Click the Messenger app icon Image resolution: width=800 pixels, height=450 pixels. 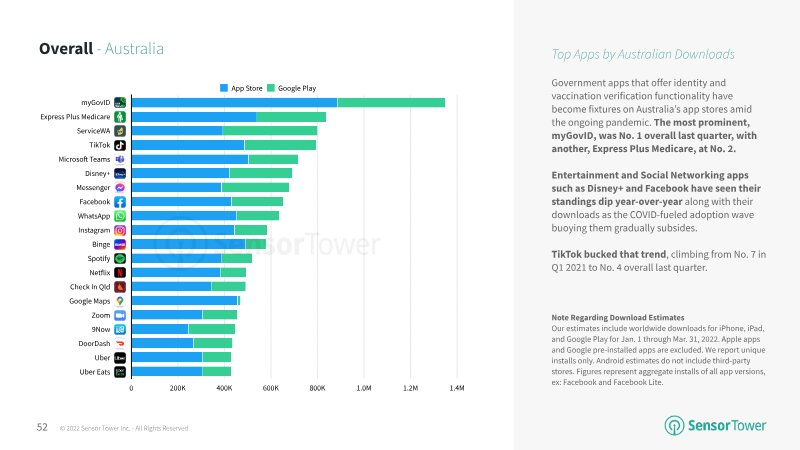tap(120, 188)
